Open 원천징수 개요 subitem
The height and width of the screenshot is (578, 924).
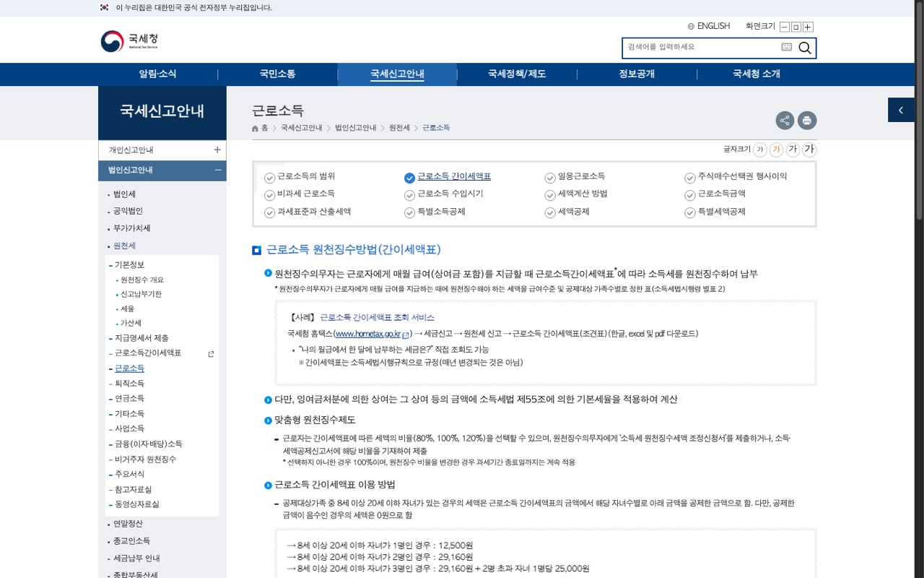click(141, 280)
